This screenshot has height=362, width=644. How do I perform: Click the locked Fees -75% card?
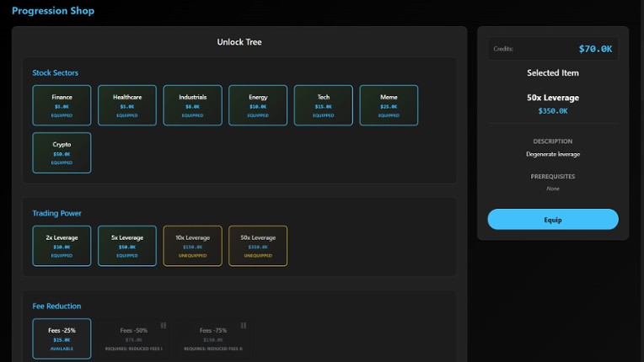pos(212,338)
